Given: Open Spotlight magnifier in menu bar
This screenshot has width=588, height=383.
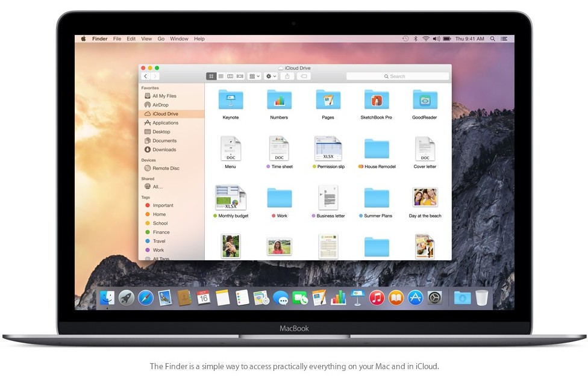Looking at the screenshot, I should pos(493,39).
